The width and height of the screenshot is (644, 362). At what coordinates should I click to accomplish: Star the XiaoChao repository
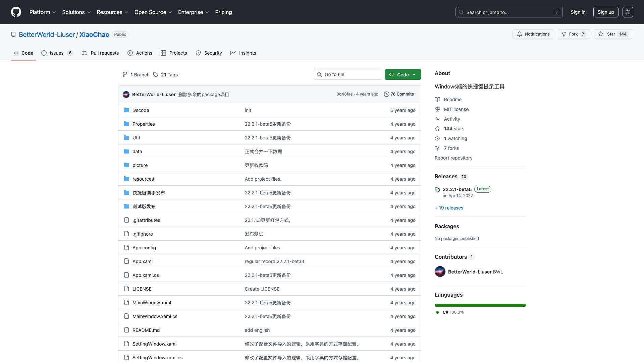coord(613,34)
